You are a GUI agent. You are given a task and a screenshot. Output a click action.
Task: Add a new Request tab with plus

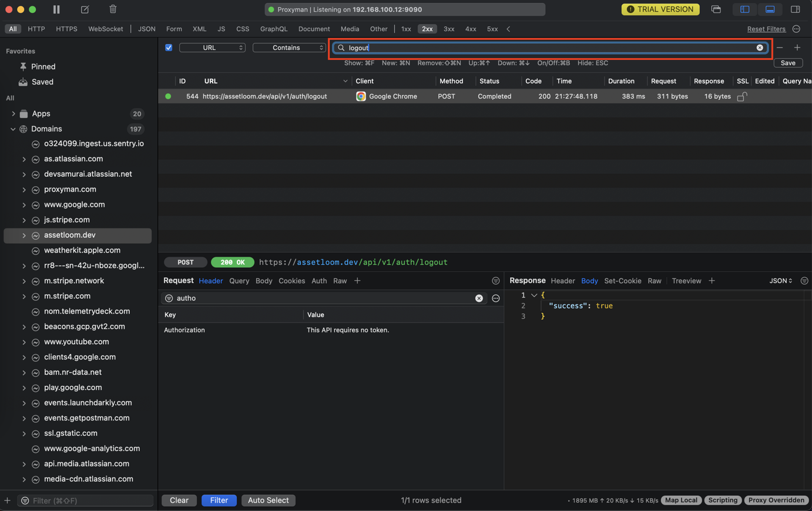[x=357, y=281]
